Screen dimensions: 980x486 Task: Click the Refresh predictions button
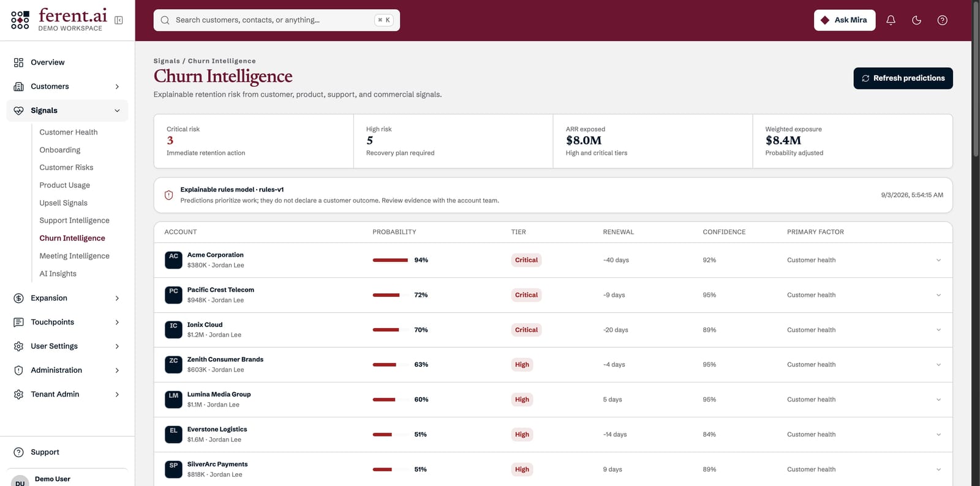(x=903, y=78)
